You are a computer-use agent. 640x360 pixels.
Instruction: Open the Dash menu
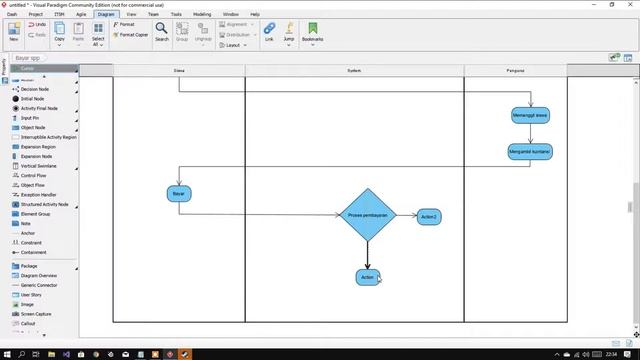(x=12, y=14)
